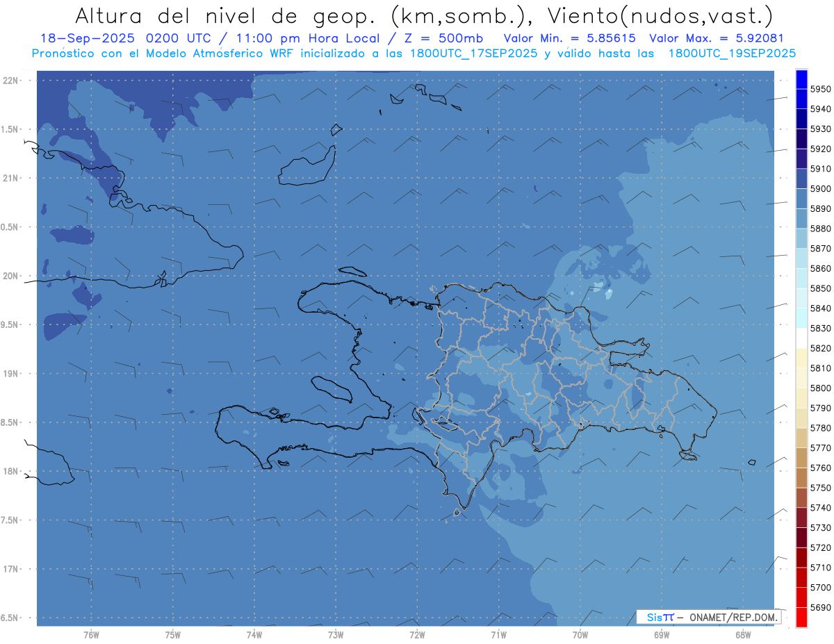The width and height of the screenshot is (834, 644).
Task: Click the 5890 value on the color scale
Action: point(820,208)
